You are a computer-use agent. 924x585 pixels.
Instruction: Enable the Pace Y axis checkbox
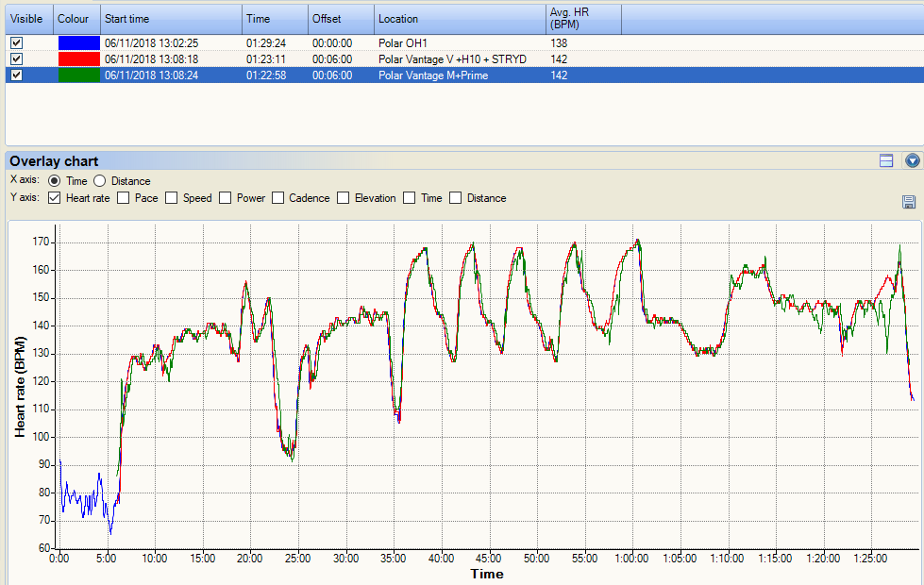tap(124, 198)
